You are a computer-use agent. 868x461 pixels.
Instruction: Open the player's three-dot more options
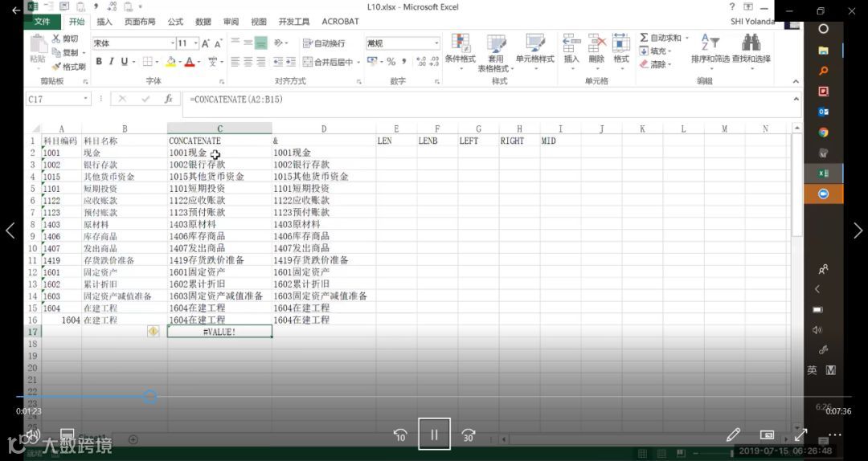835,435
